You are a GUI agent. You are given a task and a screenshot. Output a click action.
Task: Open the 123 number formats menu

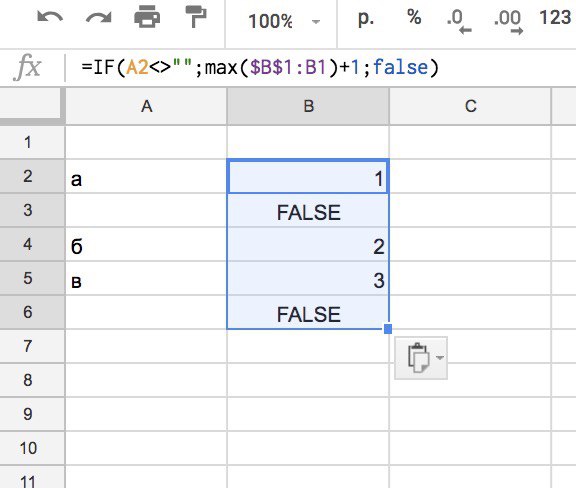point(555,18)
